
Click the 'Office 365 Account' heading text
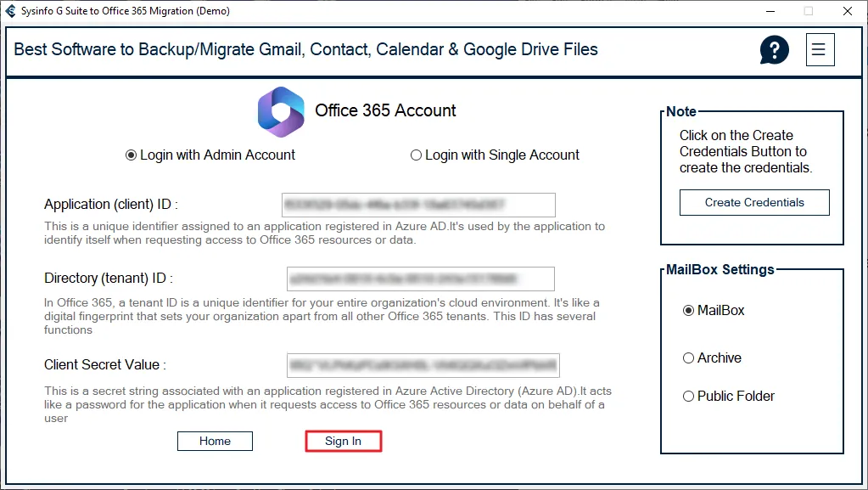coord(385,111)
